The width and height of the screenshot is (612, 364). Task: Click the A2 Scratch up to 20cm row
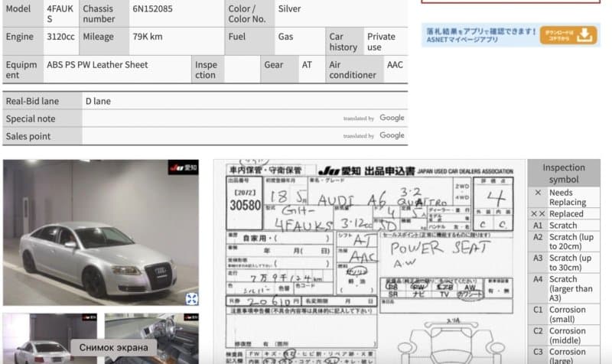click(x=564, y=242)
